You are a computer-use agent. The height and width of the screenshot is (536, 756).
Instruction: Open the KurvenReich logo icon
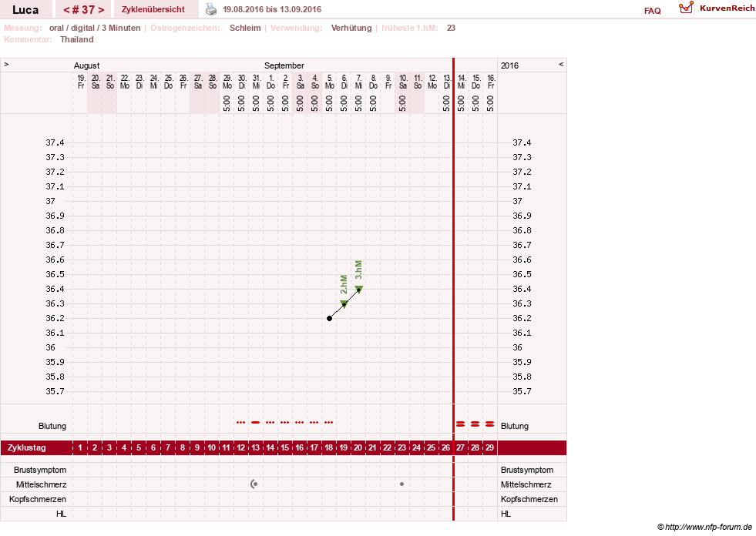pyautogui.click(x=686, y=8)
